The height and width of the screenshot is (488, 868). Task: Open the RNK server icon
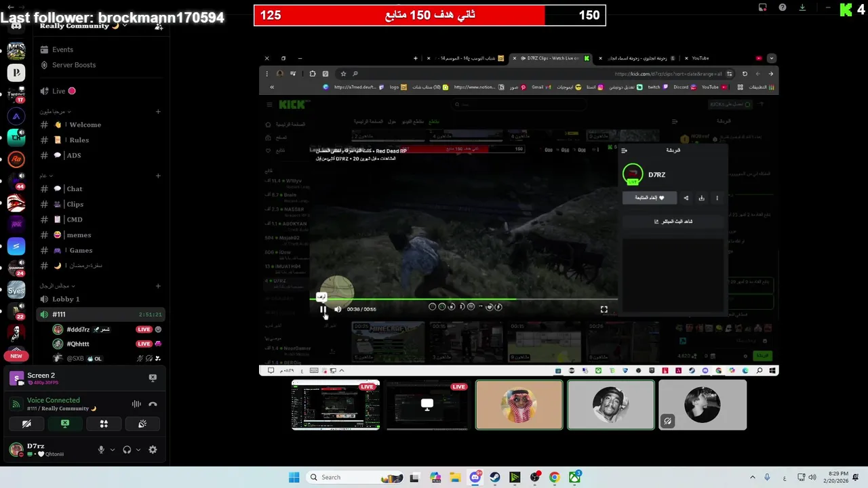[16, 224]
